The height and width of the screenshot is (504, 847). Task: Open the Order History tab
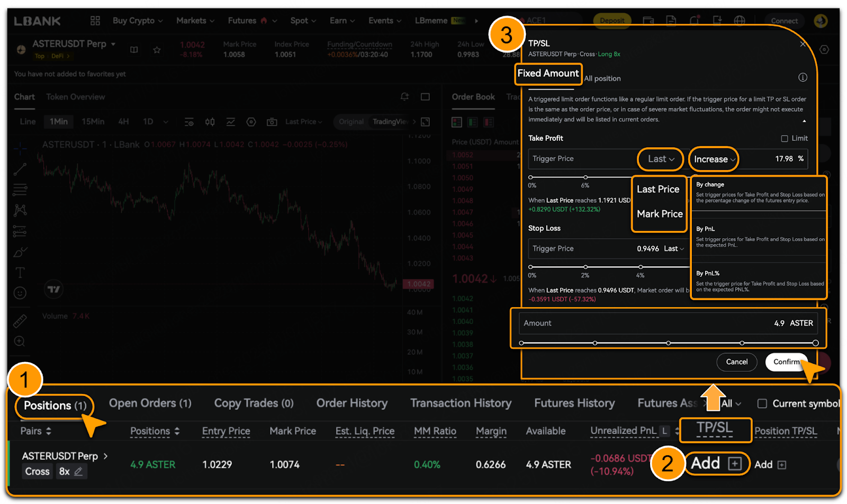pos(352,403)
